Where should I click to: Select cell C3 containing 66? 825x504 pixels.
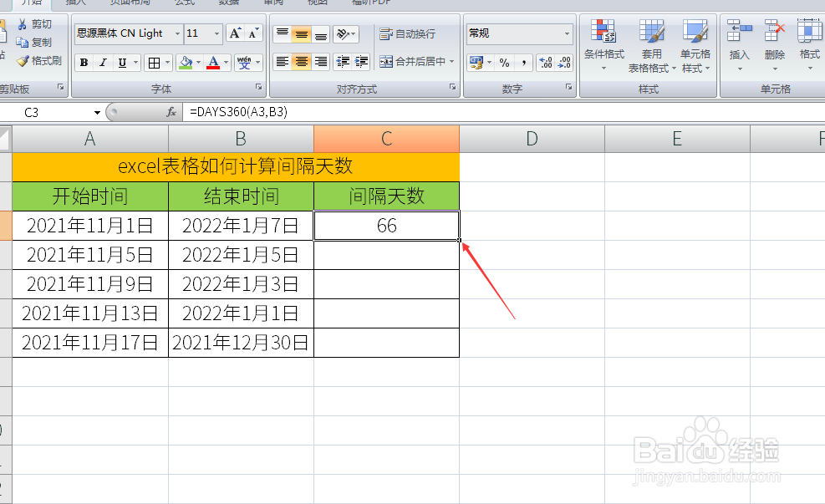pyautogui.click(x=387, y=226)
